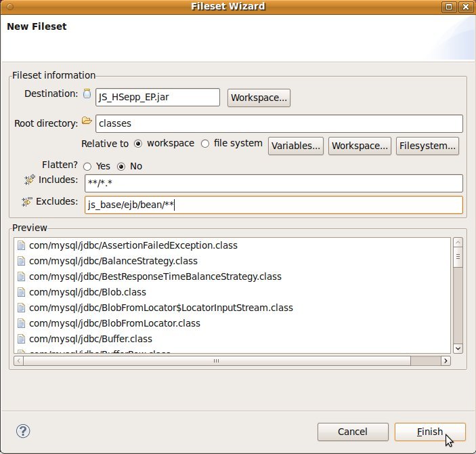Set Flatten to Yes
The image size is (476, 454).
pos(87,166)
